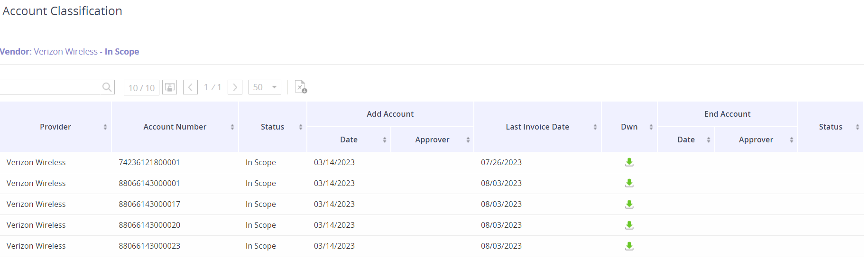Viewport: 868px width, 270px height.
Task: Click the Last Invoice Date header
Action: (537, 127)
